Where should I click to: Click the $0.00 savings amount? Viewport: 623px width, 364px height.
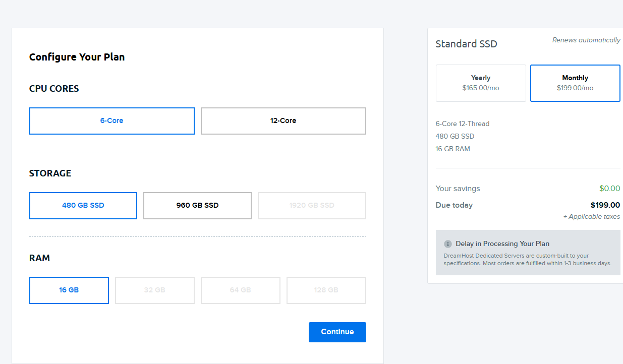click(x=610, y=189)
